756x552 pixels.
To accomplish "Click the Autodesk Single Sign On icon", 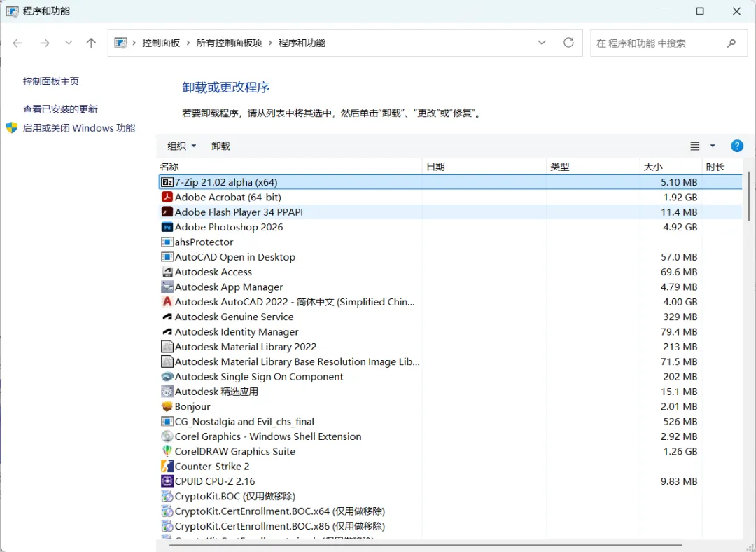I will [x=167, y=377].
